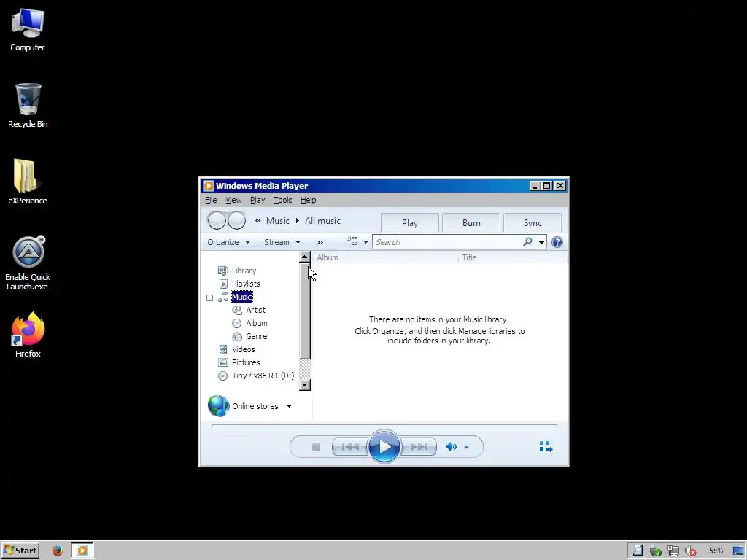Click the playback seek bar
747x560 pixels.
coord(384,425)
